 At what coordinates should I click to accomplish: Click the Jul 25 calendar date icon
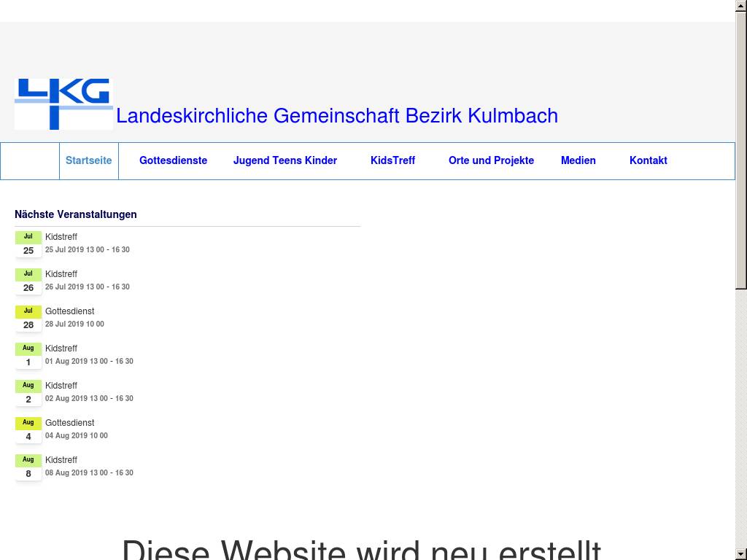pyautogui.click(x=28, y=244)
